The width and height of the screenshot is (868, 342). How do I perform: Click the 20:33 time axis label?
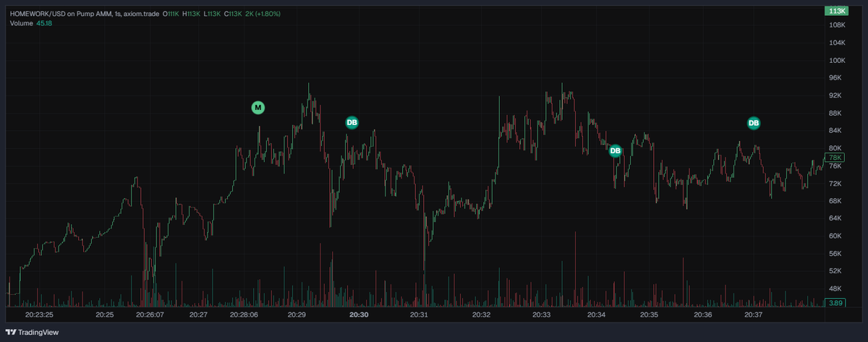click(x=542, y=315)
